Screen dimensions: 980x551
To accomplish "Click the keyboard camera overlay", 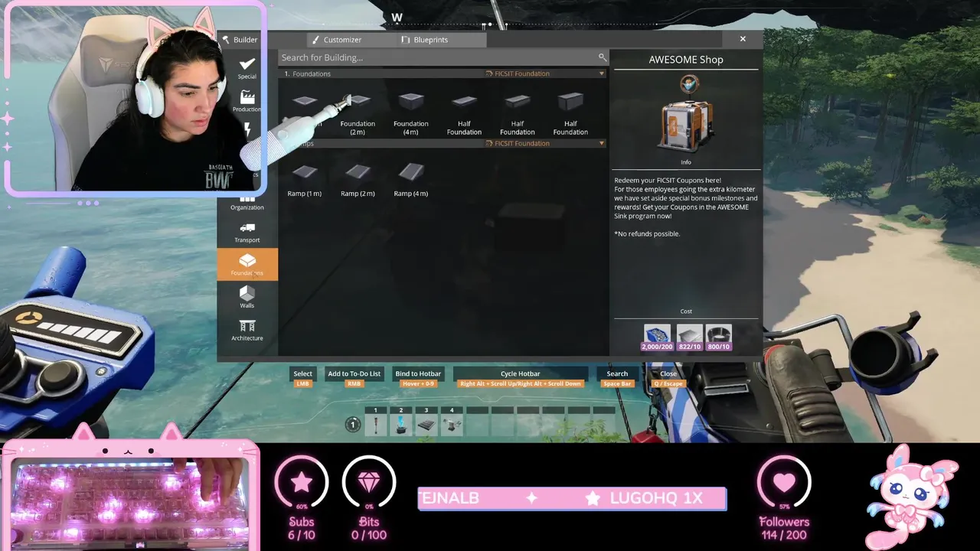I will click(x=129, y=497).
